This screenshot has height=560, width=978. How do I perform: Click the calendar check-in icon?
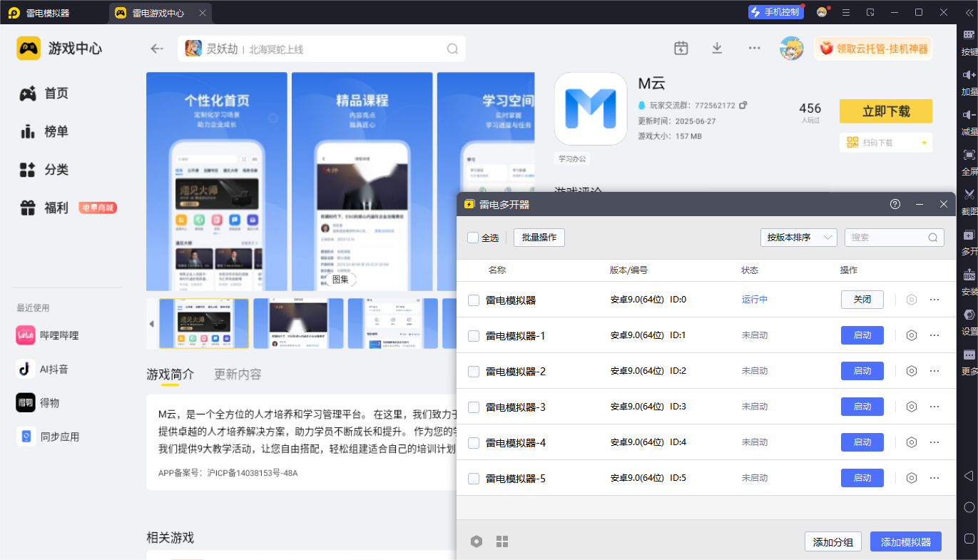[681, 48]
